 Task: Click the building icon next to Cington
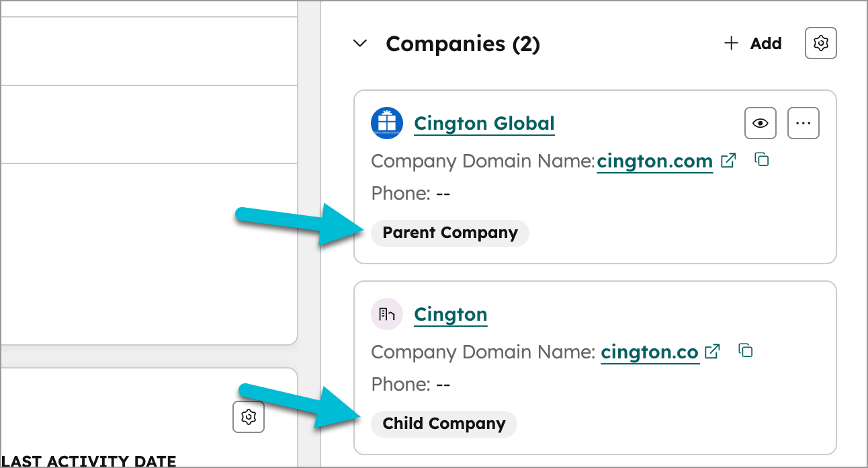(386, 313)
